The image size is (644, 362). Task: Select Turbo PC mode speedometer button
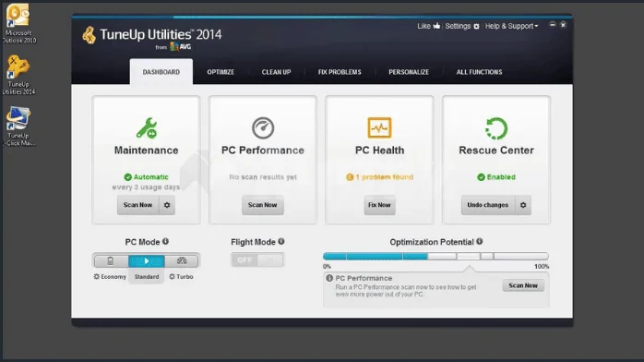click(x=182, y=261)
